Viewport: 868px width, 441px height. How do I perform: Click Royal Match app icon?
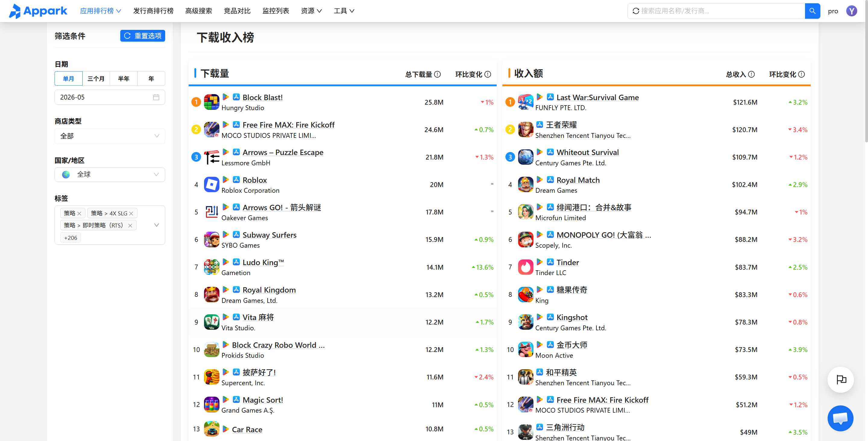tap(526, 184)
